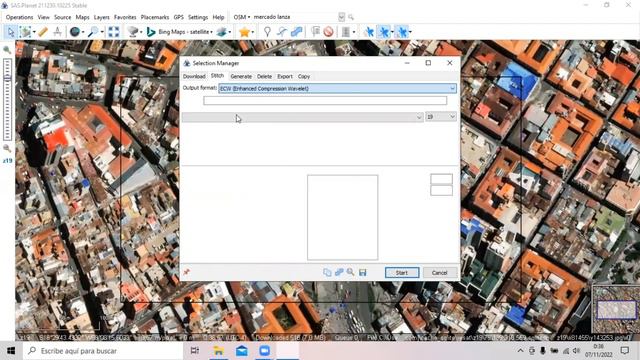Expand the search history dropdown arrow
Screen dimensions: 640x360
(x=342, y=17)
